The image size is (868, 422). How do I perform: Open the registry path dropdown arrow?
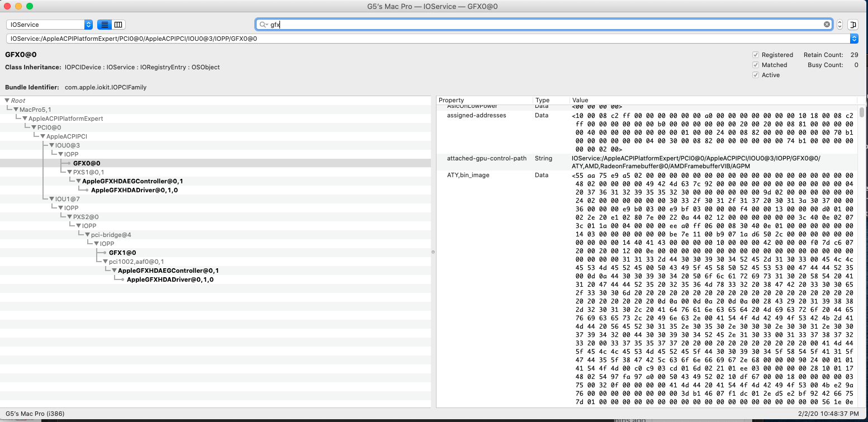point(853,39)
